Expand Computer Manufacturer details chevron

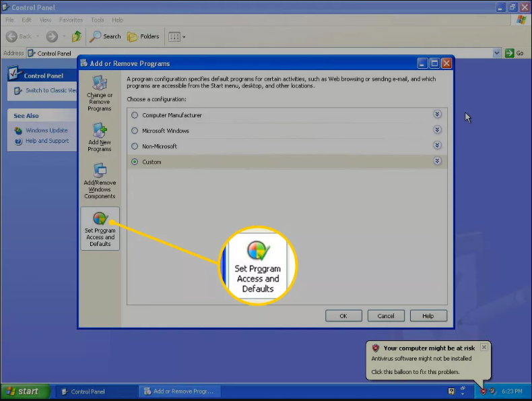(x=437, y=114)
